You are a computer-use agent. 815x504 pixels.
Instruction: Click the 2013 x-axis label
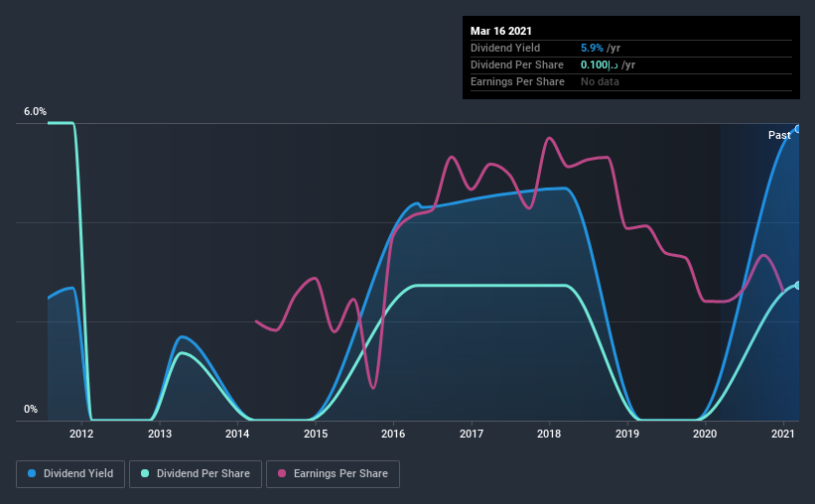[x=160, y=434]
